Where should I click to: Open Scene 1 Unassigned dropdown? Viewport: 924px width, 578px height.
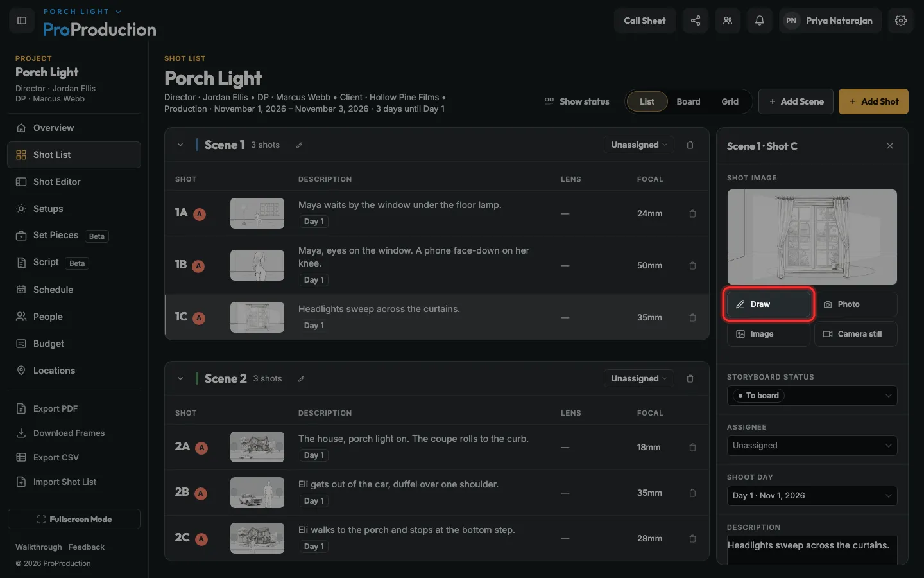(638, 145)
